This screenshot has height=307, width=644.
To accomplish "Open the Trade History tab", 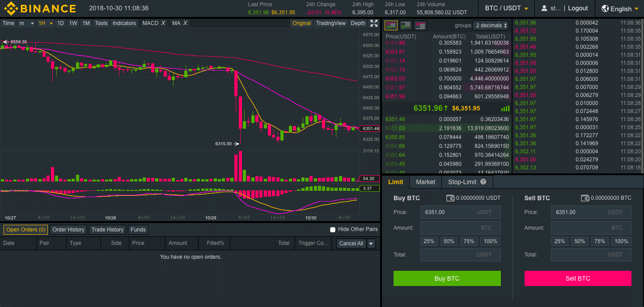I will coord(107,229).
